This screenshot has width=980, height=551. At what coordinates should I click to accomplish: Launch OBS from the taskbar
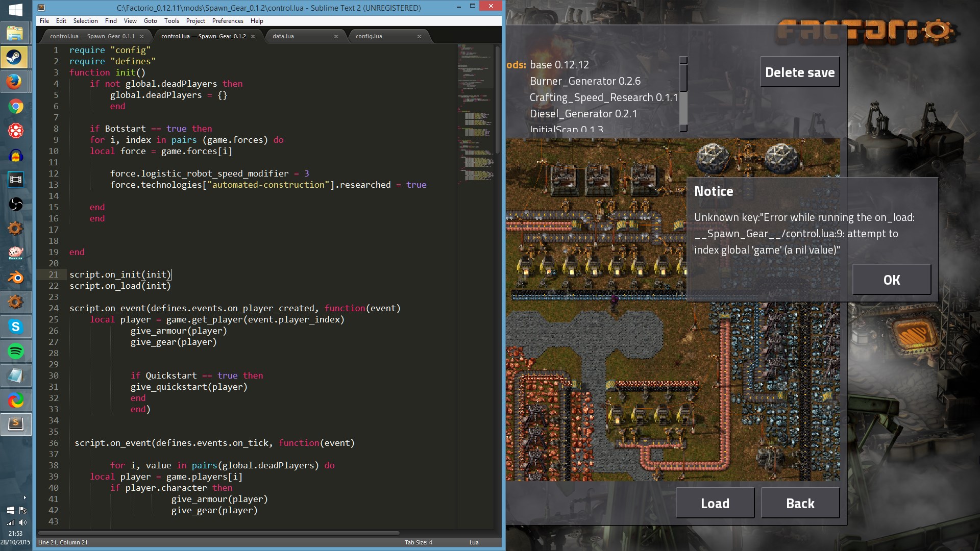coord(15,204)
